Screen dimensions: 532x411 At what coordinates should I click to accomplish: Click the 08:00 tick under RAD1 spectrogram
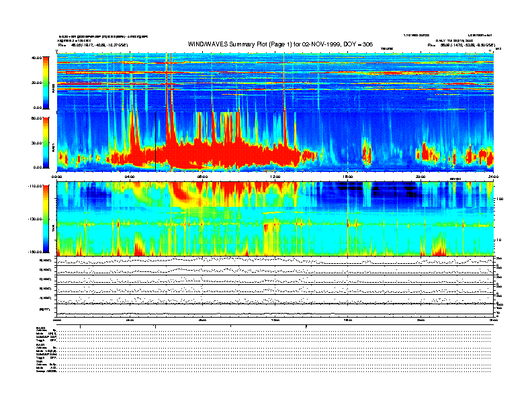[x=202, y=177]
